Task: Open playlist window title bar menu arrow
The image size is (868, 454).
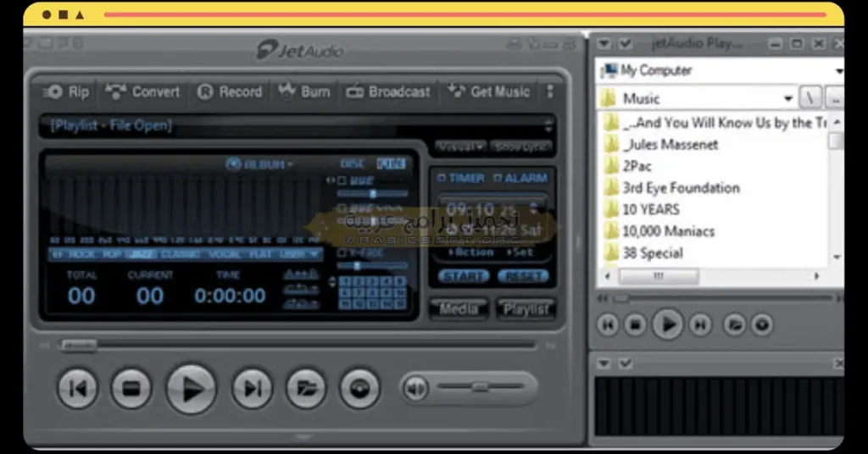Action: [x=604, y=43]
